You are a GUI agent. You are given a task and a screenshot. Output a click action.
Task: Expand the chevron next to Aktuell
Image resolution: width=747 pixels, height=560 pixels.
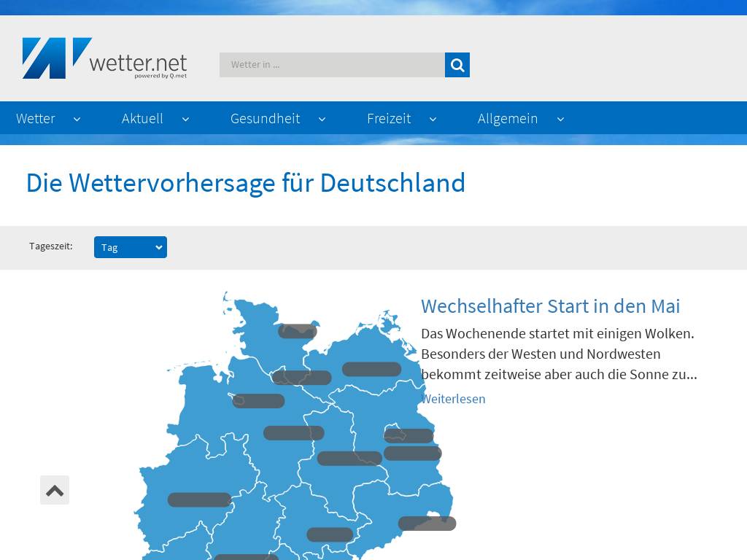tap(185, 119)
